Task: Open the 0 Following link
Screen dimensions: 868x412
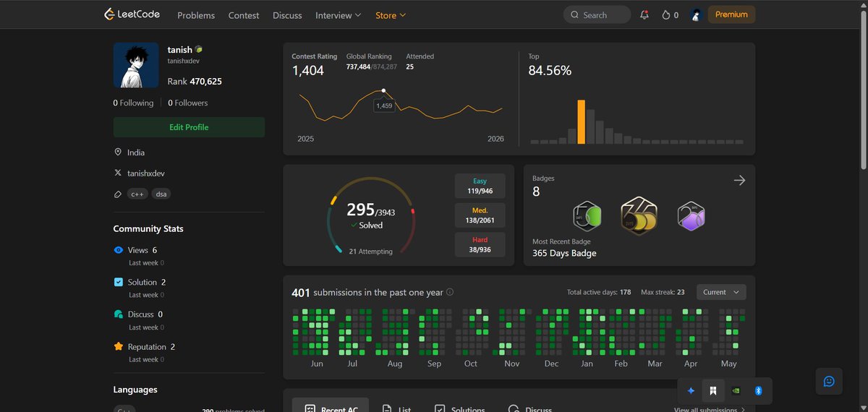Action: [133, 103]
